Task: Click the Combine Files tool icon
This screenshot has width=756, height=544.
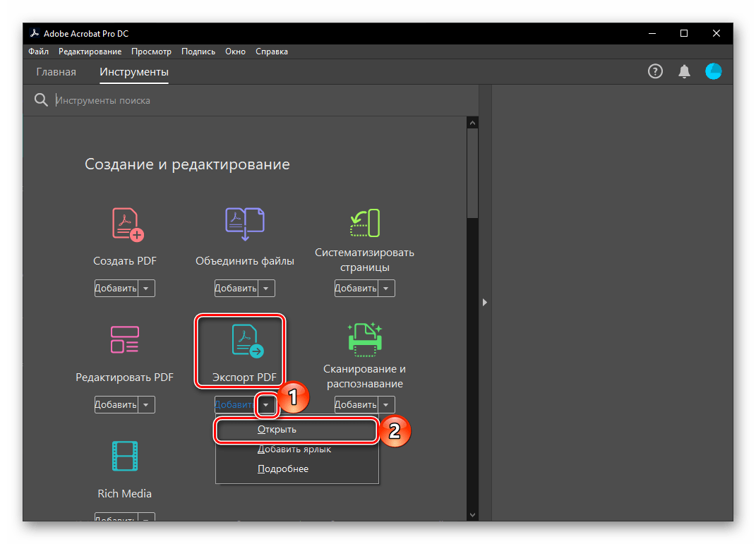Action: click(244, 224)
